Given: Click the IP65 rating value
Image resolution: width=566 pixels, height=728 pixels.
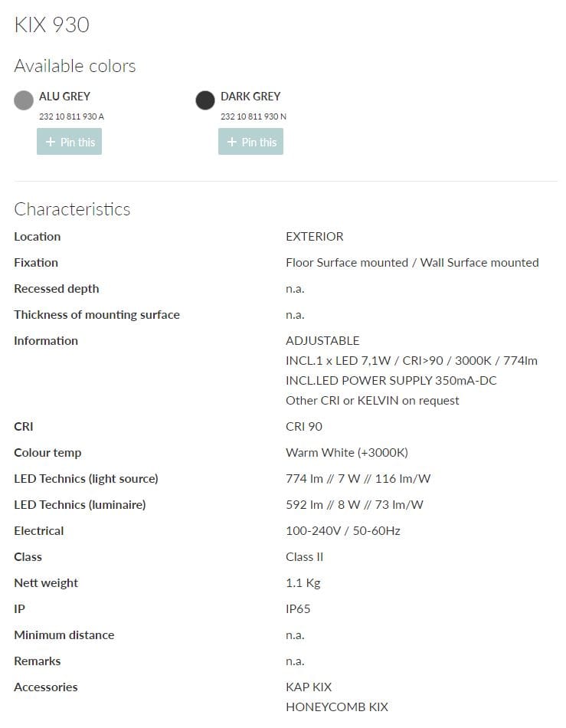Looking at the screenshot, I should [x=298, y=608].
